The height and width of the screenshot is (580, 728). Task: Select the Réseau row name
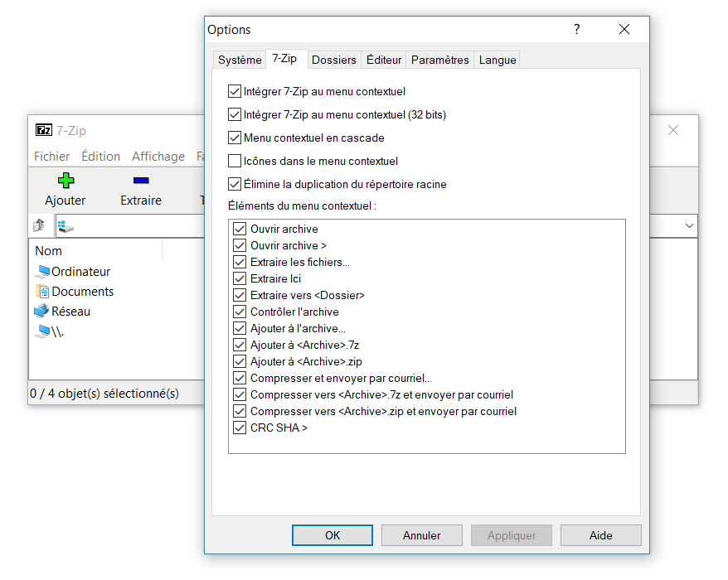point(71,312)
